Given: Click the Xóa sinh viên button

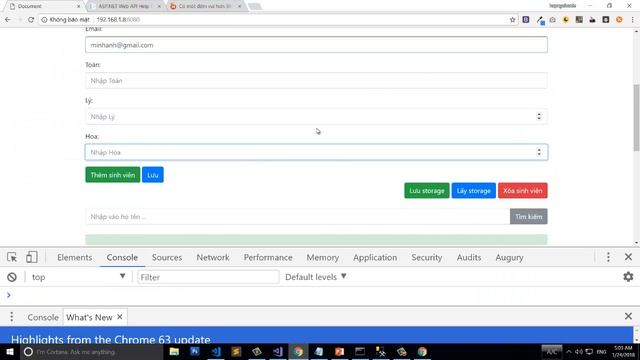Looking at the screenshot, I should pos(522,191).
